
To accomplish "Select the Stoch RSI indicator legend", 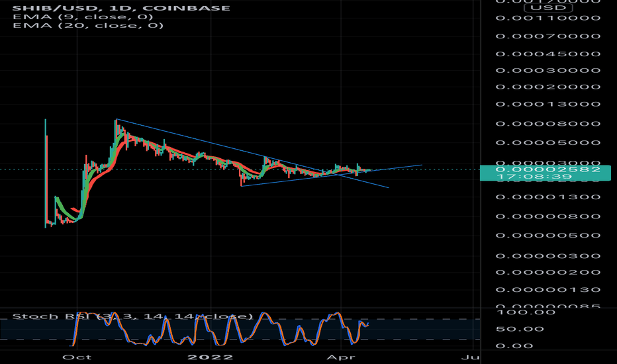I will 132,316.
